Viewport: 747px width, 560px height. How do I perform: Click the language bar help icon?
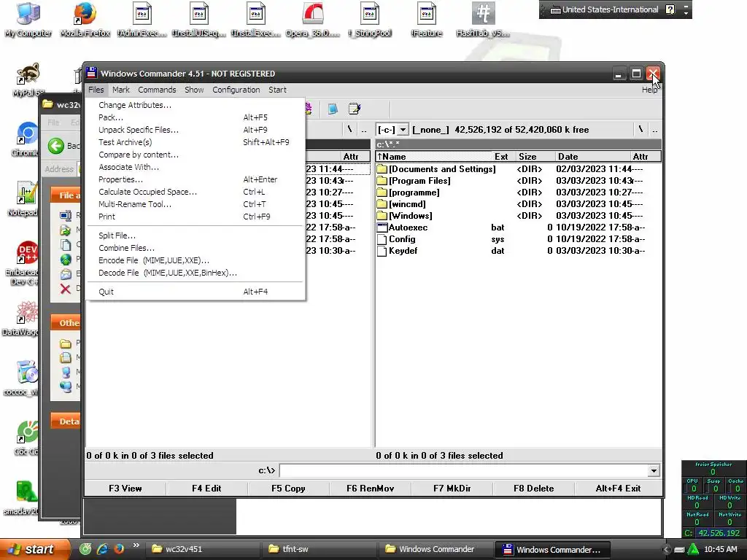coord(670,9)
